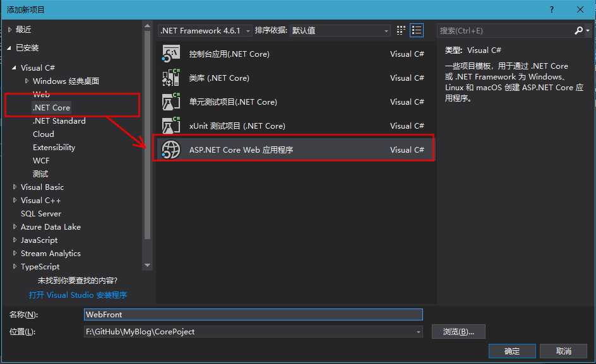Click the ASP.NET Core Web application globe icon
The image size is (596, 364).
point(170,150)
